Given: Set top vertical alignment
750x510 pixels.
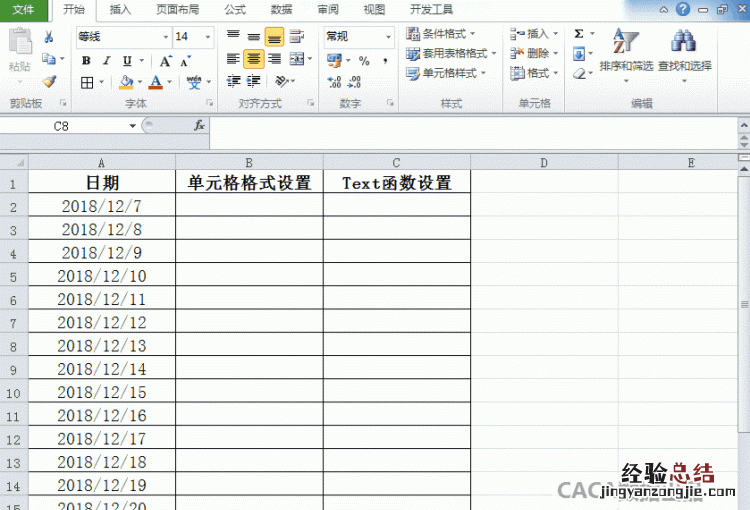Looking at the screenshot, I should tap(233, 36).
